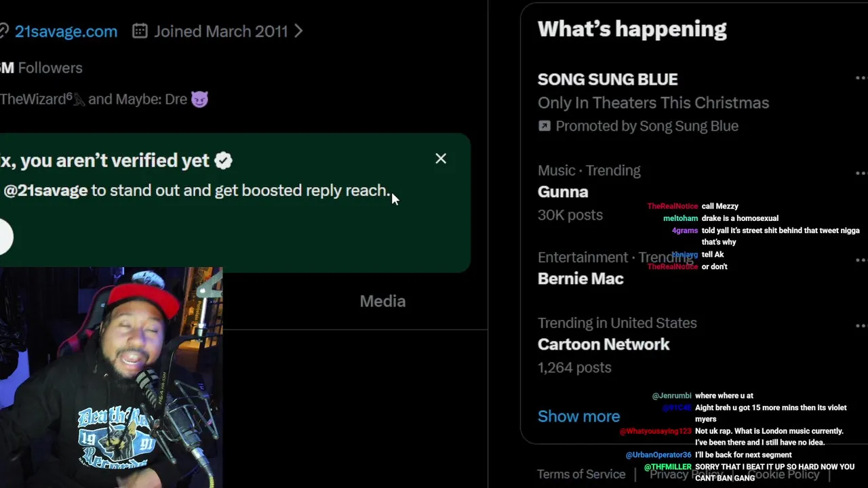Open more options for the Gunna trend
The height and width of the screenshot is (488, 868).
861,174
